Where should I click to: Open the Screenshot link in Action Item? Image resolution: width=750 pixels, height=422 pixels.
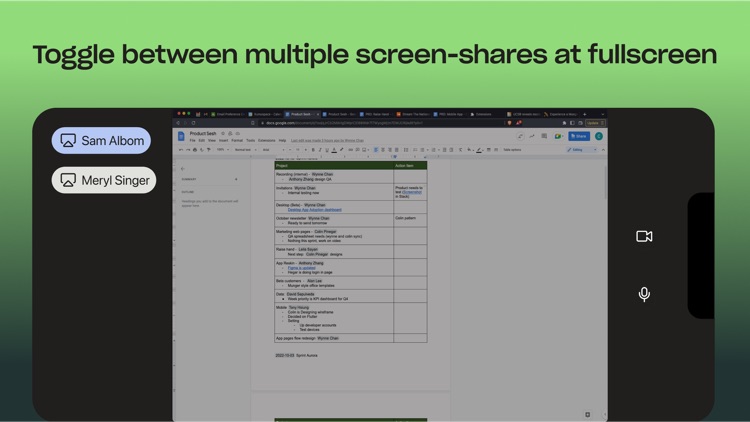pos(412,192)
